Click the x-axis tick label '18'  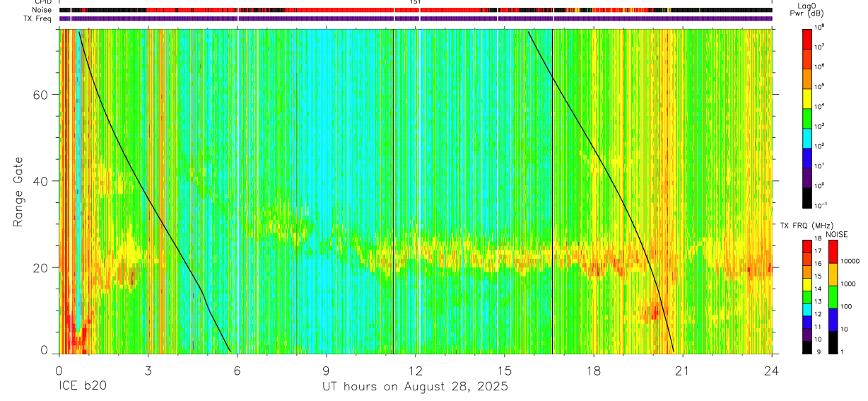(x=594, y=370)
